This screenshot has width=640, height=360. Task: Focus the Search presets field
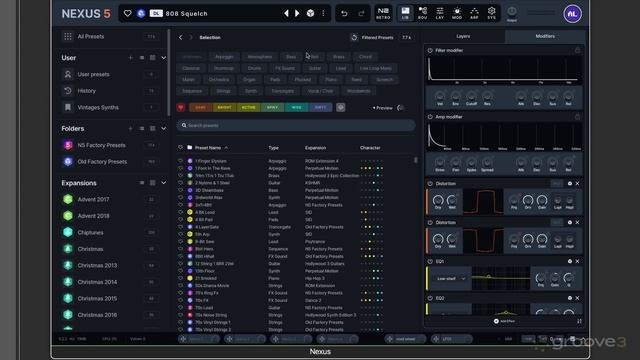pyautogui.click(x=296, y=125)
